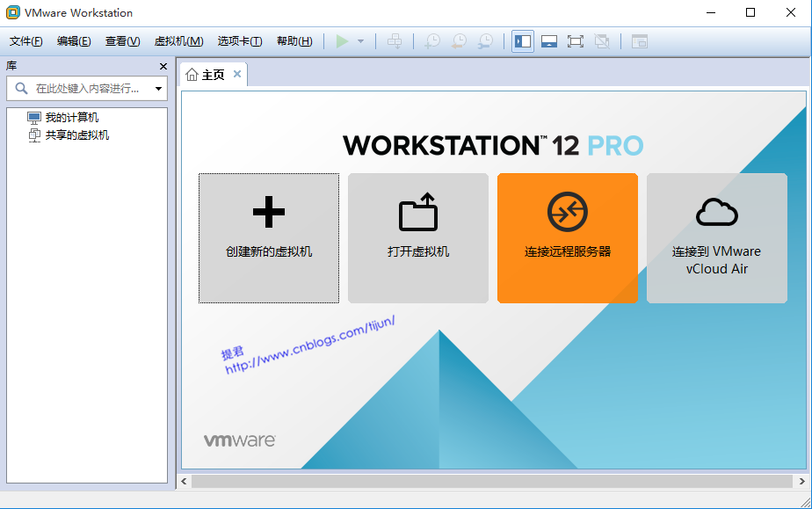This screenshot has width=812, height=509.
Task: Open the 帮助(H) menu
Action: point(294,41)
